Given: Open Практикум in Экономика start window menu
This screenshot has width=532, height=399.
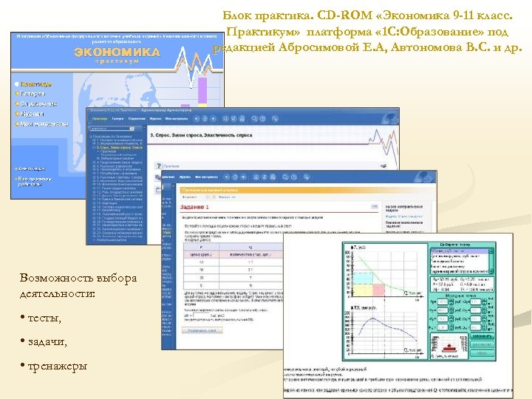Looking at the screenshot, I should 35,83.
